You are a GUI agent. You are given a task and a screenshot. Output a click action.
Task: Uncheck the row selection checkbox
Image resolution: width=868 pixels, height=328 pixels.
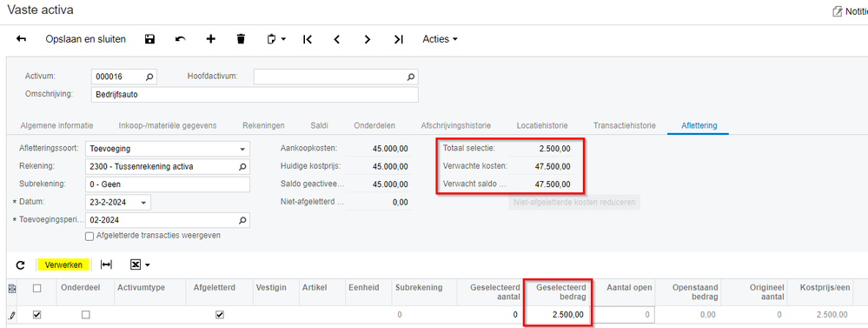pyautogui.click(x=37, y=315)
